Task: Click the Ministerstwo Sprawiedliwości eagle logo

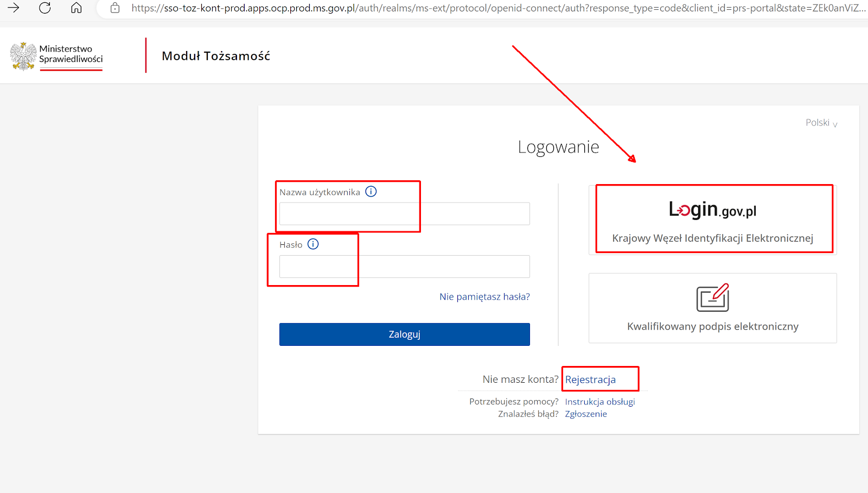Action: [23, 56]
